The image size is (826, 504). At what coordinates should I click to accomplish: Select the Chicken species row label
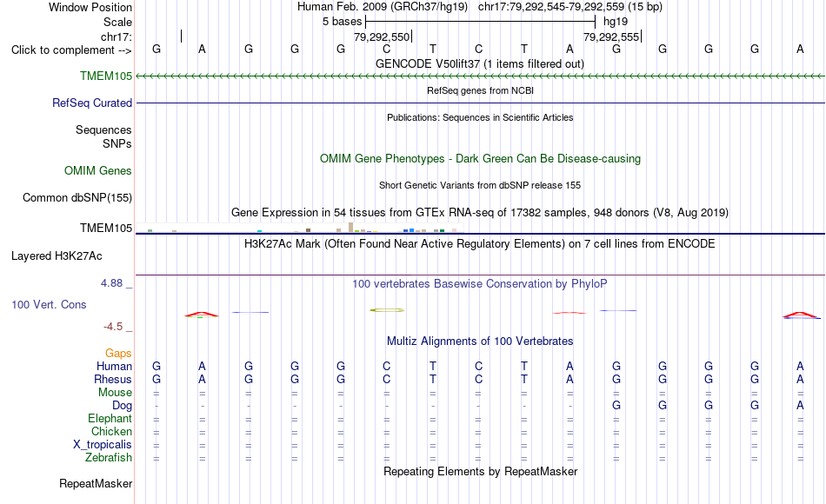click(111, 431)
